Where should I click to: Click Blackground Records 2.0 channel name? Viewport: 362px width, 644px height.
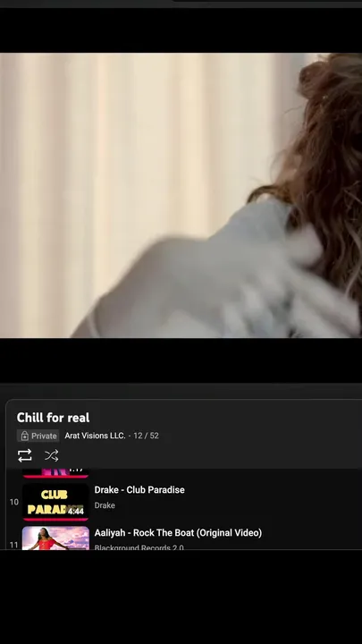click(139, 547)
